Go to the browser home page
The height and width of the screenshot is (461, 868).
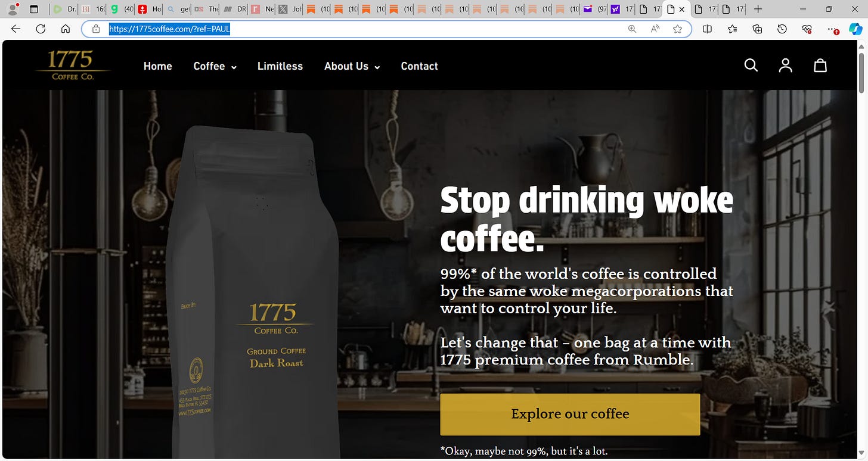pos(66,29)
